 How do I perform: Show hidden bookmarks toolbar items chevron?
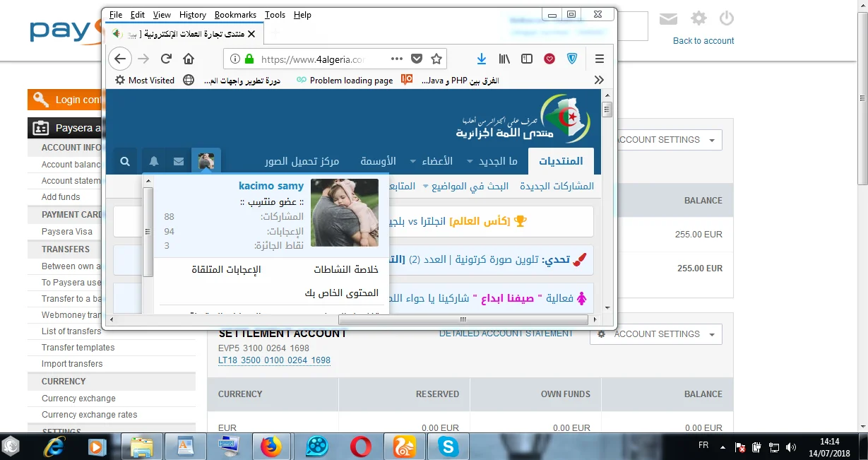pyautogui.click(x=599, y=81)
